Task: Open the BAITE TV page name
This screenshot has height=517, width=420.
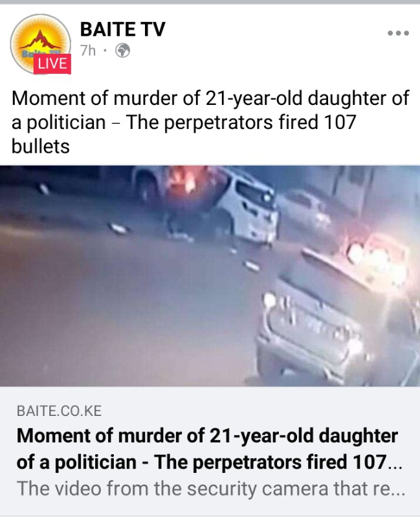Action: tap(122, 29)
